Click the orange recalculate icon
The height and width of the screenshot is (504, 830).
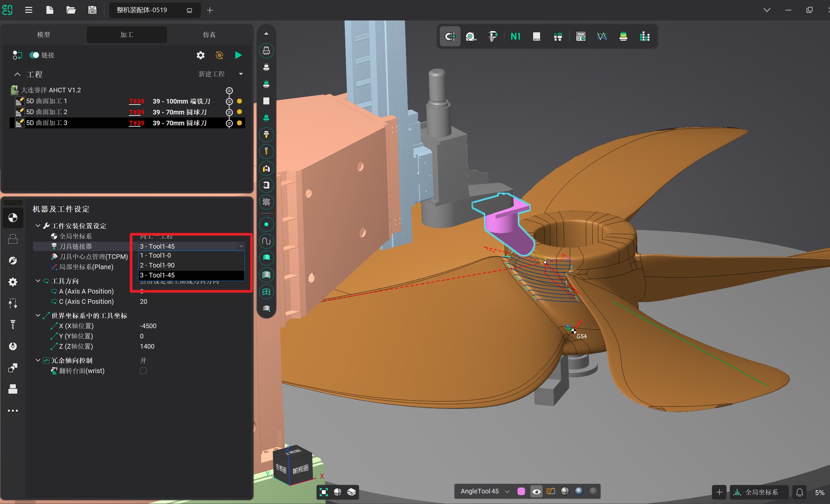point(219,55)
